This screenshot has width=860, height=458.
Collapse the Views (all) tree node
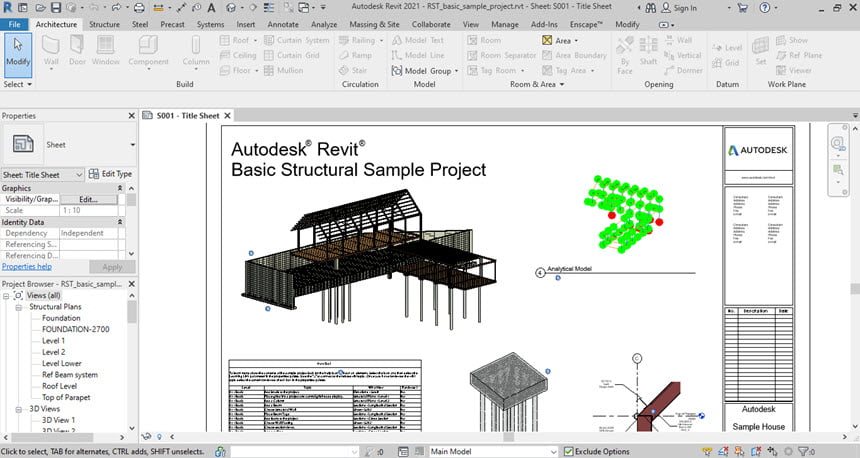pyautogui.click(x=5, y=296)
